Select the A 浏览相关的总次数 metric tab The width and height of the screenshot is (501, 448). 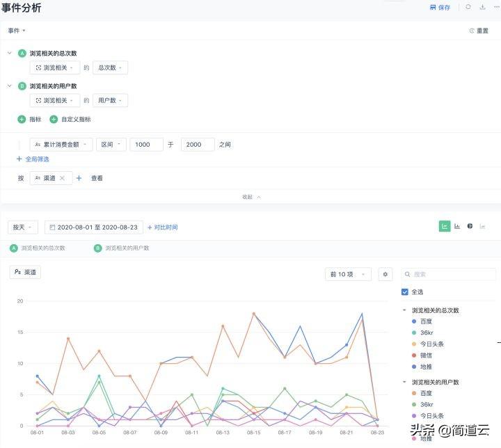click(x=38, y=248)
